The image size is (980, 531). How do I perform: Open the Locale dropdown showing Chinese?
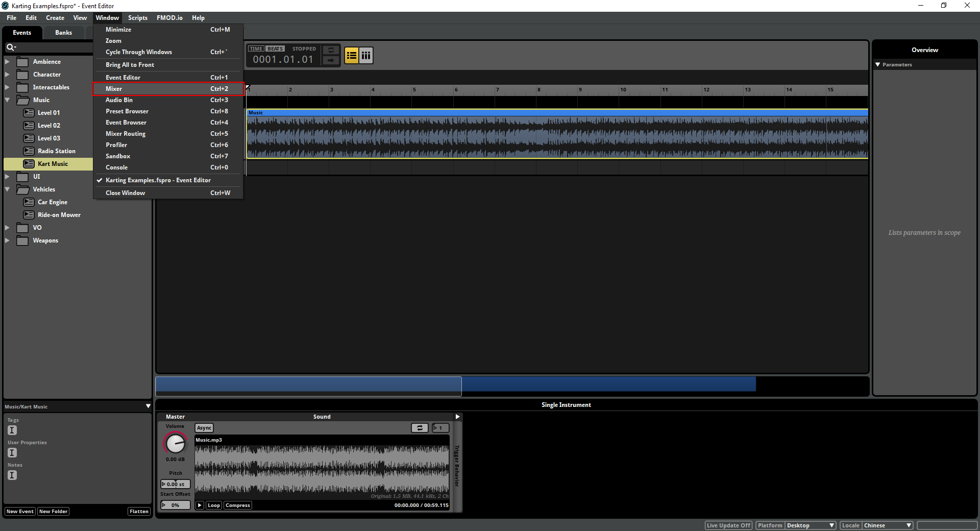coord(887,525)
